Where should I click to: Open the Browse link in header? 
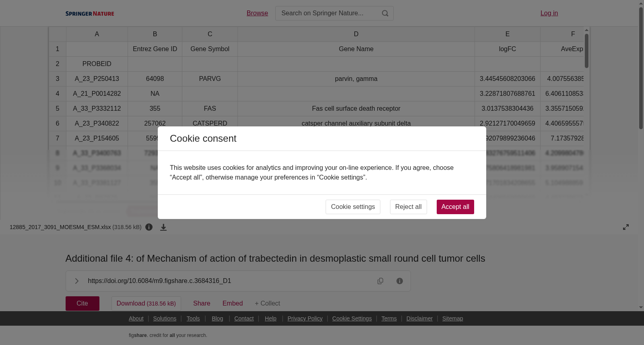coord(257,13)
